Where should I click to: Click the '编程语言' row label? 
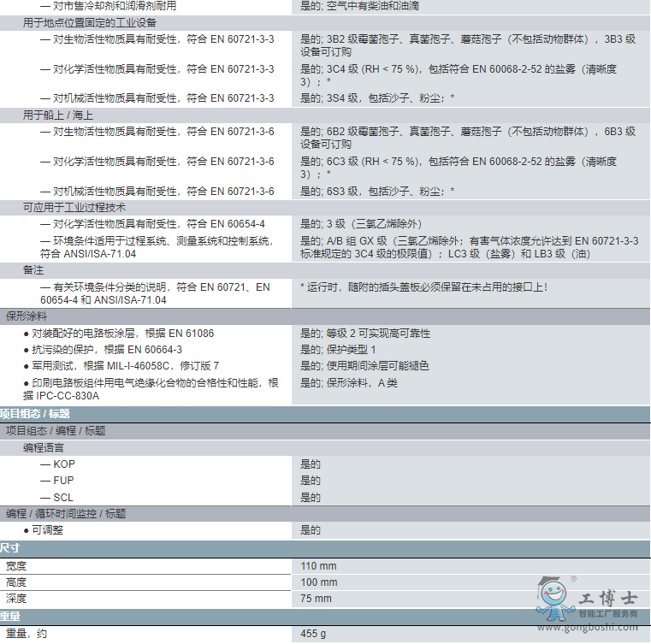click(43, 448)
